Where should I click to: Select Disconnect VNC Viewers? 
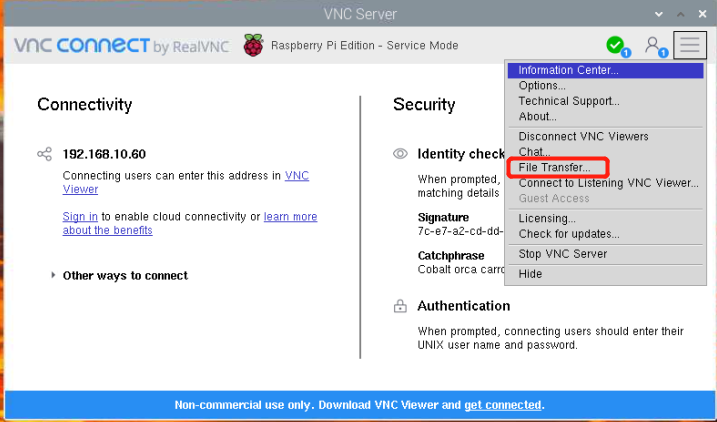pyautogui.click(x=605, y=136)
